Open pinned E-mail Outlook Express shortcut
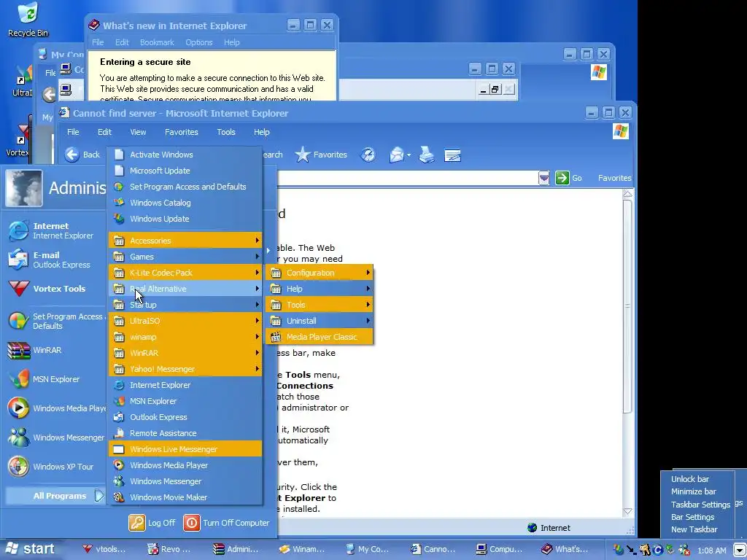This screenshot has height=560, width=747. (x=55, y=260)
